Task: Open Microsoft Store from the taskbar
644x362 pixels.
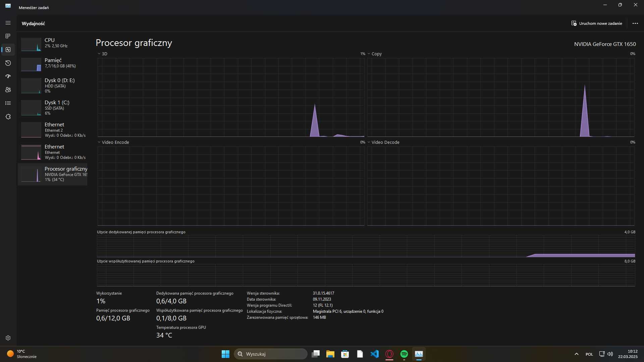Action: point(345,354)
